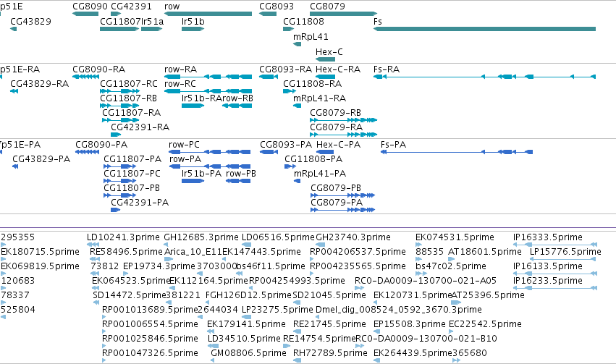Screen dimensions: 616x364
Task: Click the CG42391-PA protein label
Action: (x=140, y=203)
